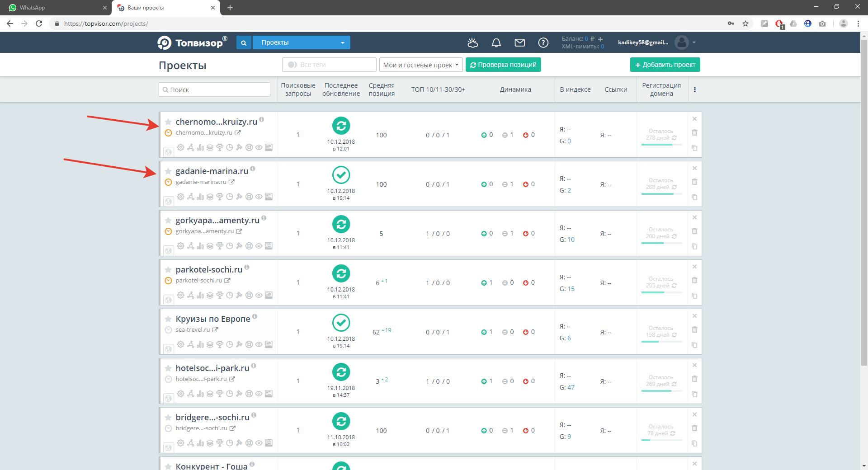The height and width of the screenshot is (470, 868).
Task: Click the page vertical scrollbar
Action: point(864,203)
